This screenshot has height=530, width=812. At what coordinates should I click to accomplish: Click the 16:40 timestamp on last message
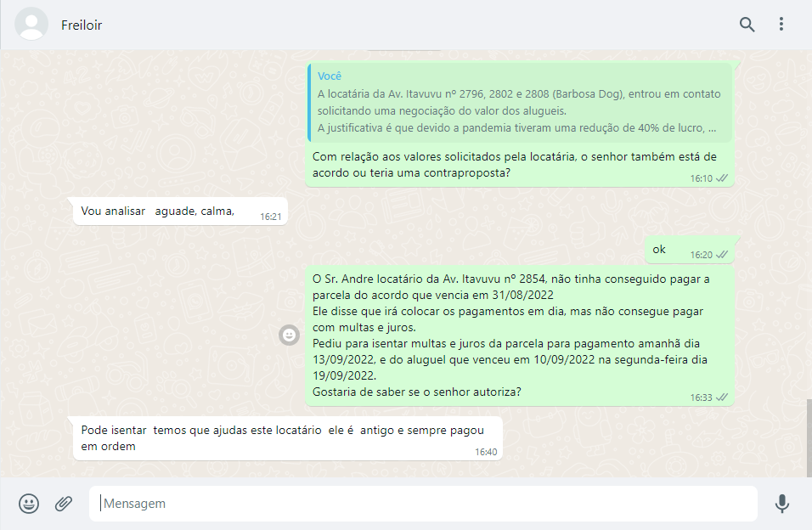[486, 452]
